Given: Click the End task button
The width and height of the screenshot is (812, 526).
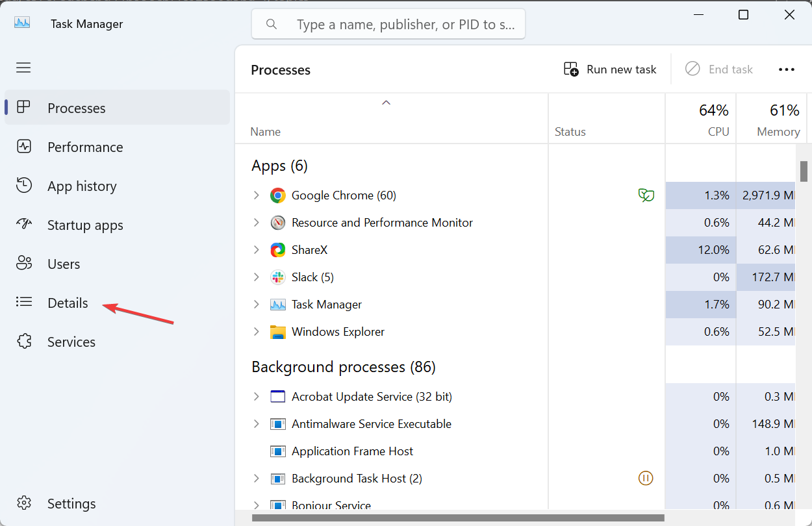Looking at the screenshot, I should tap(719, 69).
